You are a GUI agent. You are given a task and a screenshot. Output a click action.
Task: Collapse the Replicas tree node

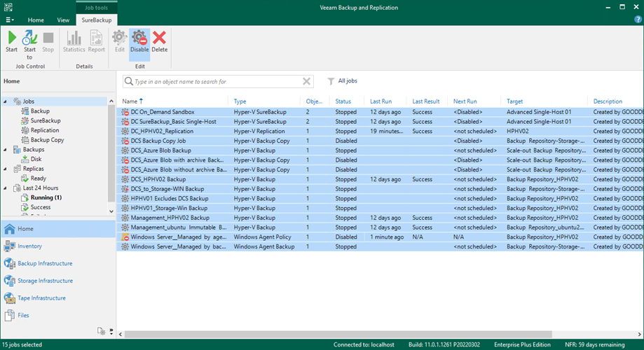tap(6, 169)
